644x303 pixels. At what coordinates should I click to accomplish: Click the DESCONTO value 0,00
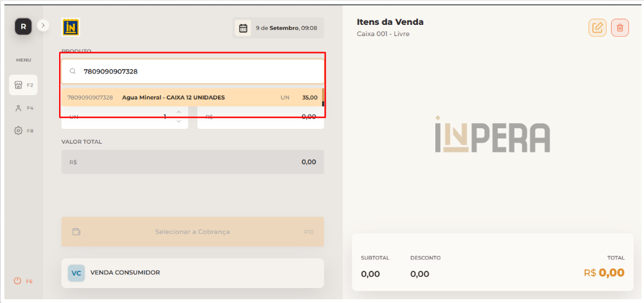[420, 274]
